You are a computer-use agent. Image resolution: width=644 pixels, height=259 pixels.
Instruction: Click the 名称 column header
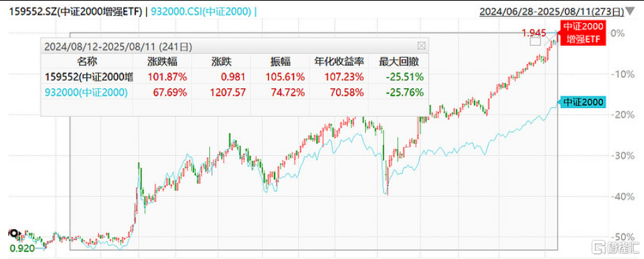click(x=86, y=61)
